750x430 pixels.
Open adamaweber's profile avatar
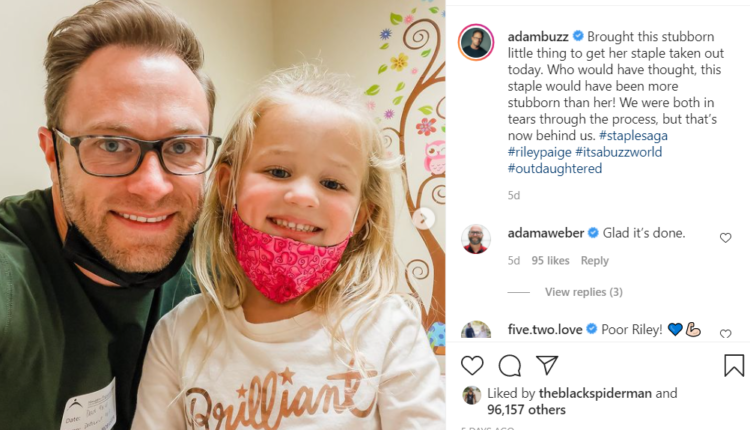pyautogui.click(x=476, y=239)
